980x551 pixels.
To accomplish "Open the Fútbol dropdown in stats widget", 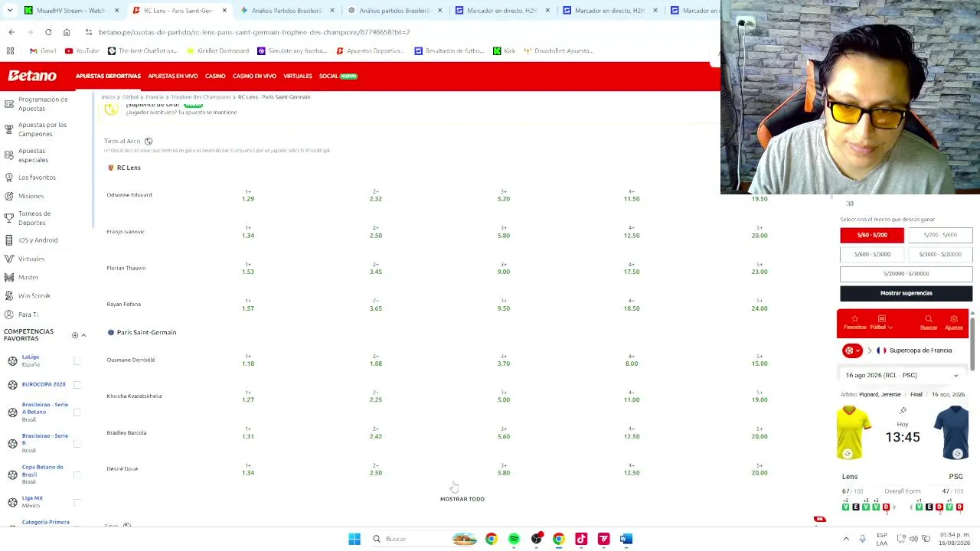I will pos(881,322).
